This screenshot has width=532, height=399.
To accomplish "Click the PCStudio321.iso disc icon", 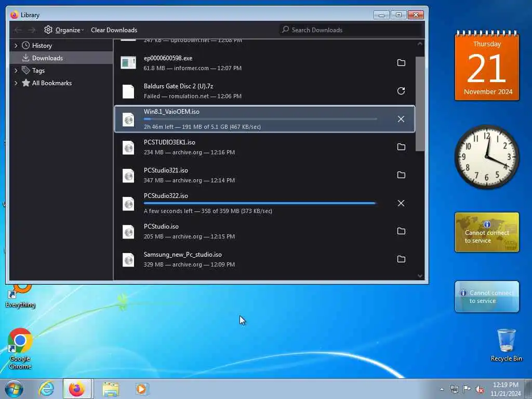I will coord(128,176).
